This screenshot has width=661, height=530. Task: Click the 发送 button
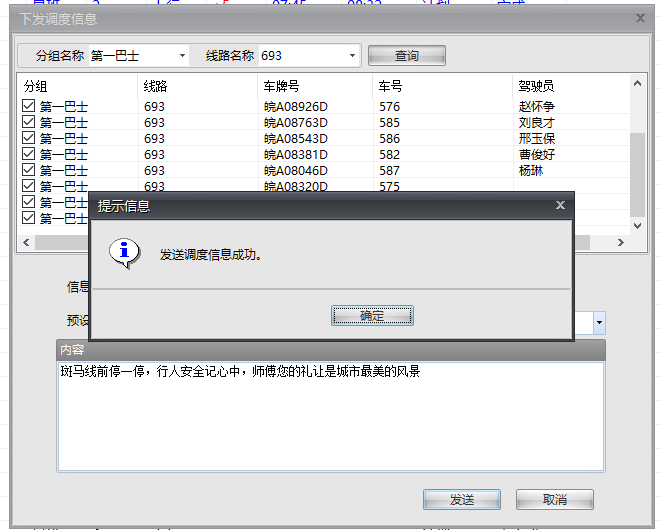coord(461,499)
